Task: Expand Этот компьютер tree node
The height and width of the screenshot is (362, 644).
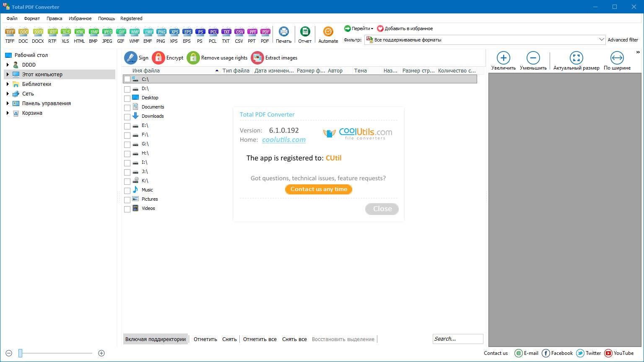Action: [8, 75]
